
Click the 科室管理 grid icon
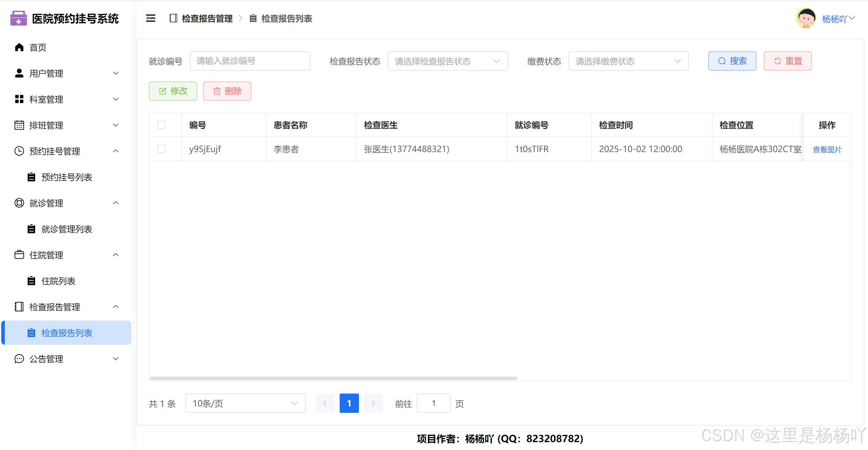pyautogui.click(x=19, y=99)
